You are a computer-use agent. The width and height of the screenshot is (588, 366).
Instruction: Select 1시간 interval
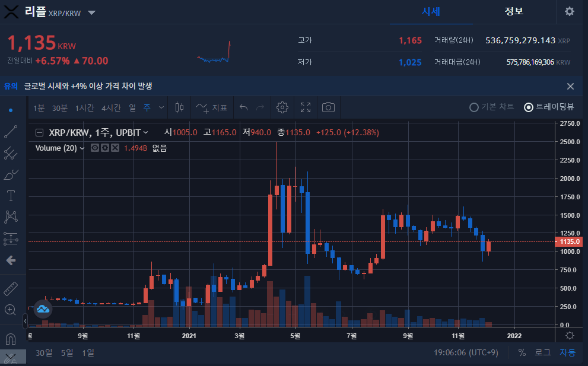[x=85, y=108]
